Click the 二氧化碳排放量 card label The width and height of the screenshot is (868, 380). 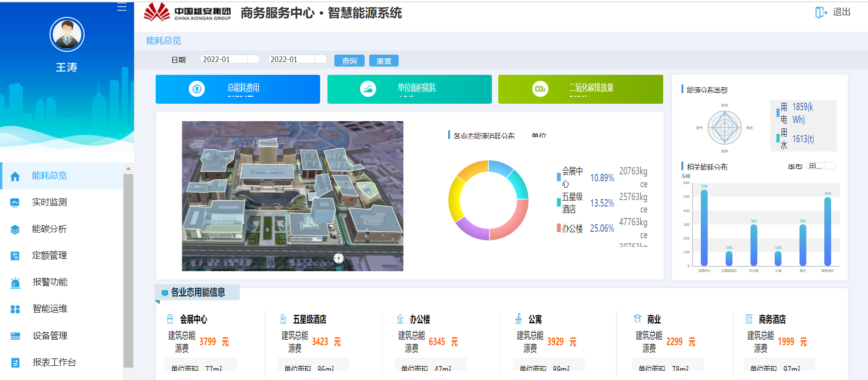pos(592,88)
